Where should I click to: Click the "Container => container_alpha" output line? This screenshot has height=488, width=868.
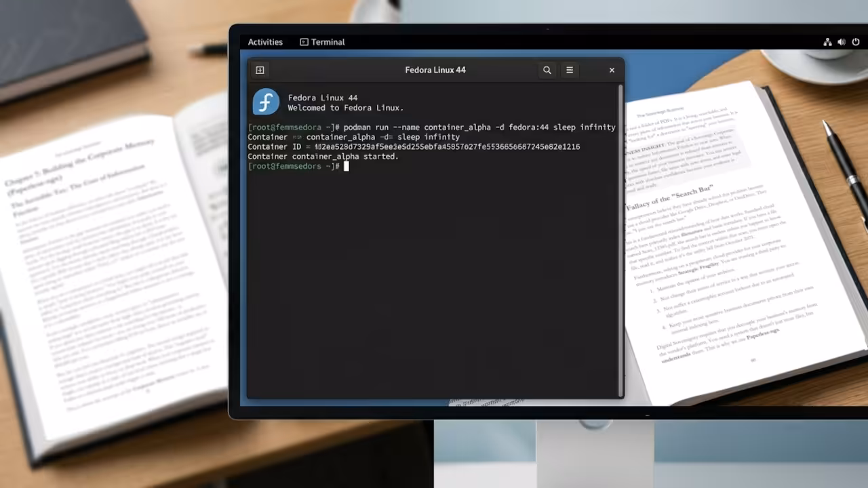pos(353,137)
